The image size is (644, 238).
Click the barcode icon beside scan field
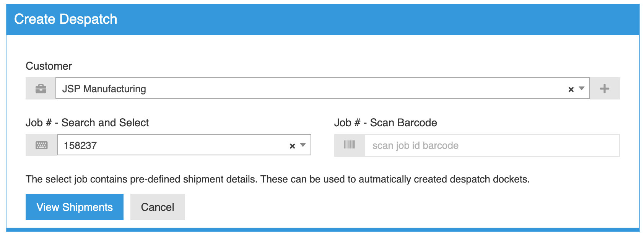tap(350, 145)
